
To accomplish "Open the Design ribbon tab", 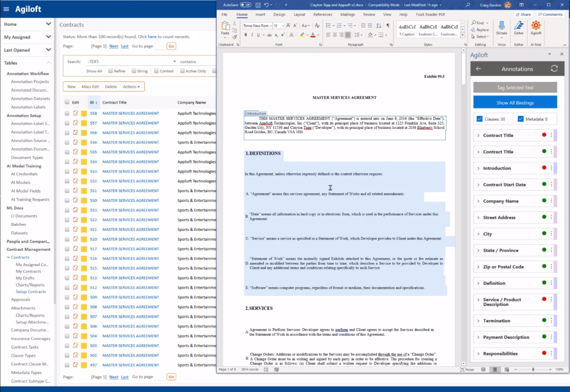I will [x=279, y=14].
